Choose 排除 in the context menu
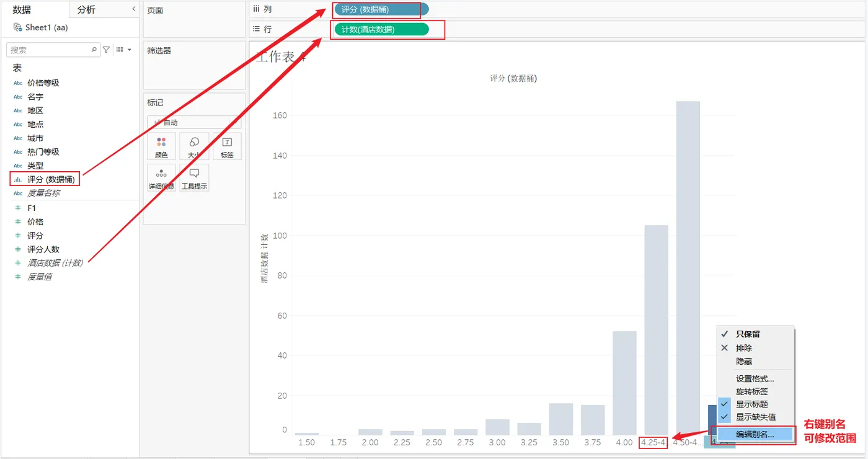 click(755, 348)
